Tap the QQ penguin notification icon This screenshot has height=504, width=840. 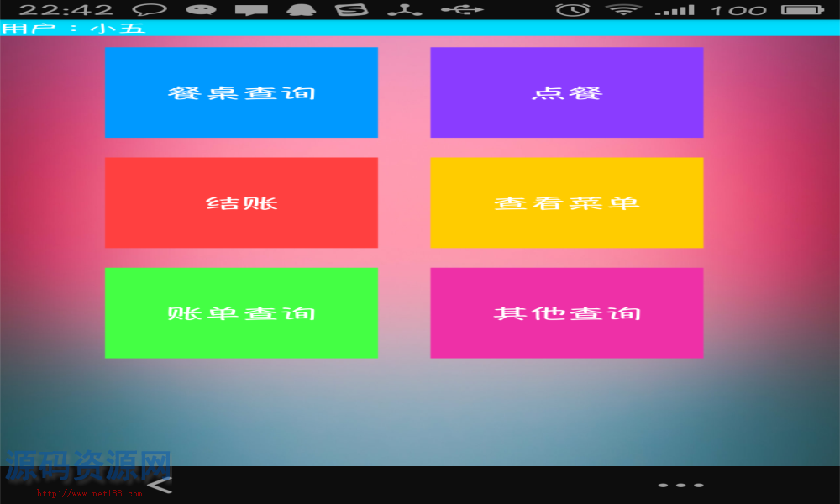[x=301, y=10]
